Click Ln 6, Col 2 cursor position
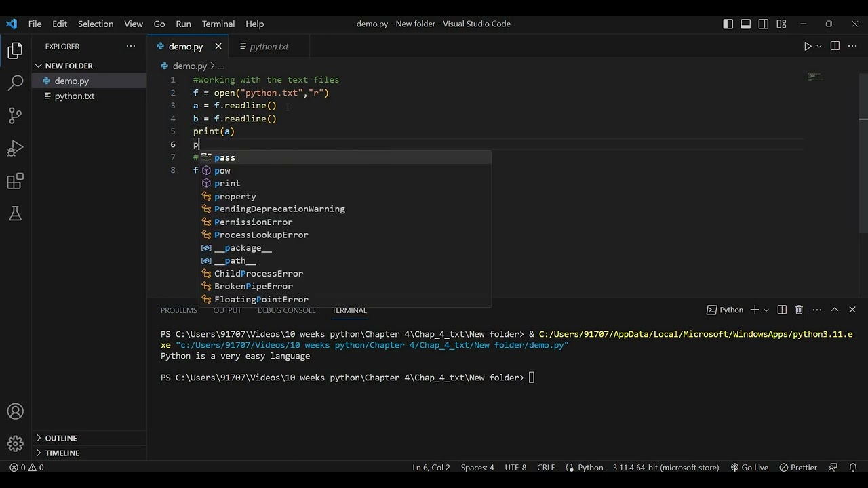 [x=431, y=468]
